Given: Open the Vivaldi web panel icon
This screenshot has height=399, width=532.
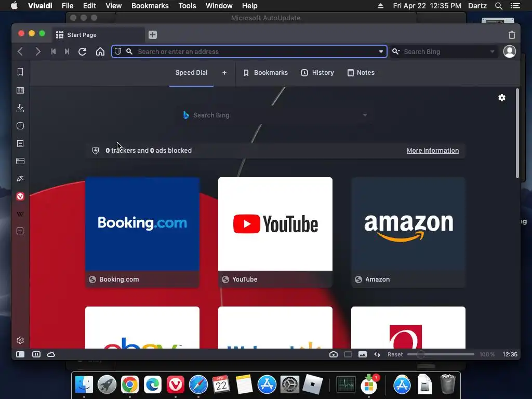Looking at the screenshot, I should (x=20, y=196).
